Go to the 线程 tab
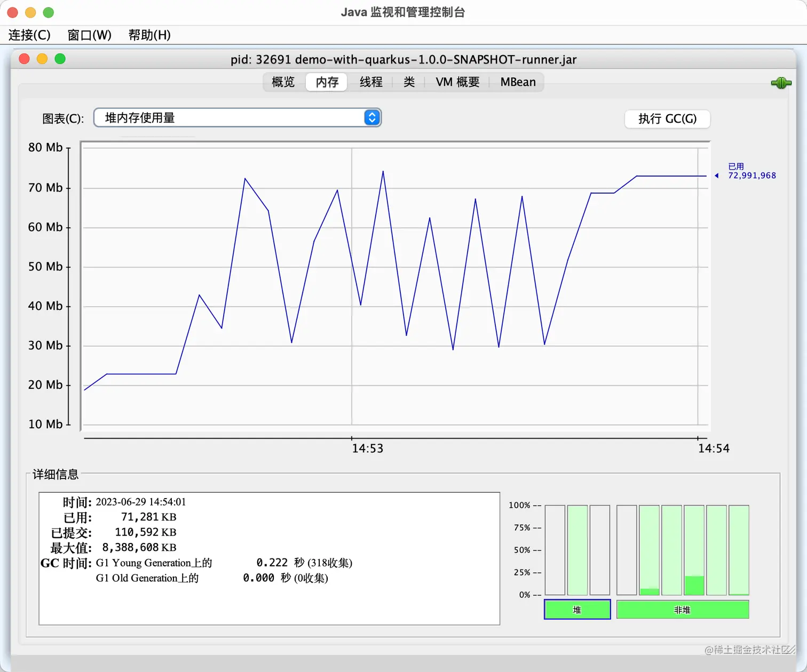This screenshot has height=672, width=807. tap(371, 82)
